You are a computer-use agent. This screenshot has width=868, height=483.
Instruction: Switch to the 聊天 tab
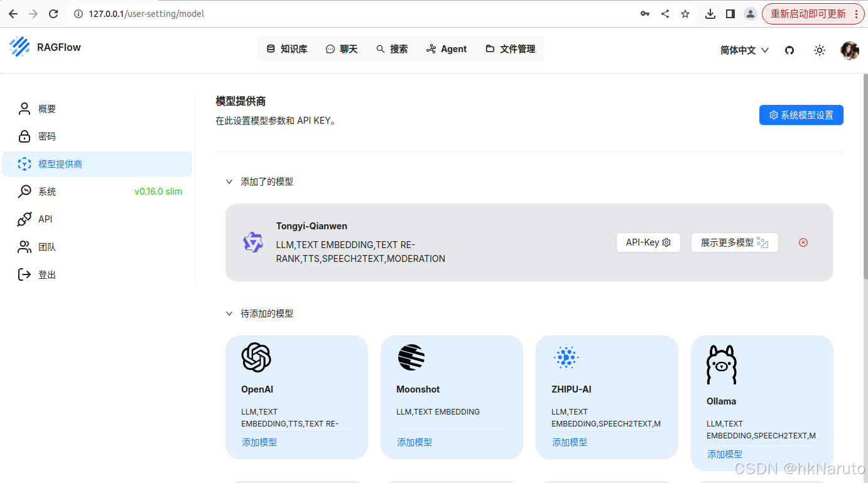click(342, 49)
